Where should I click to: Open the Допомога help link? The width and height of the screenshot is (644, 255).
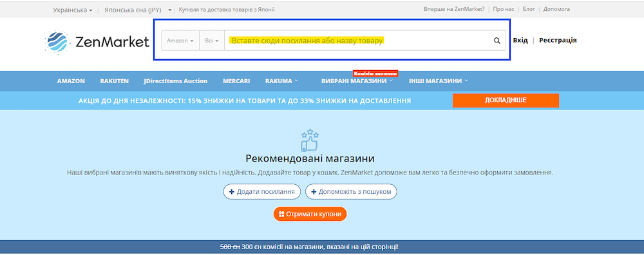(556, 9)
